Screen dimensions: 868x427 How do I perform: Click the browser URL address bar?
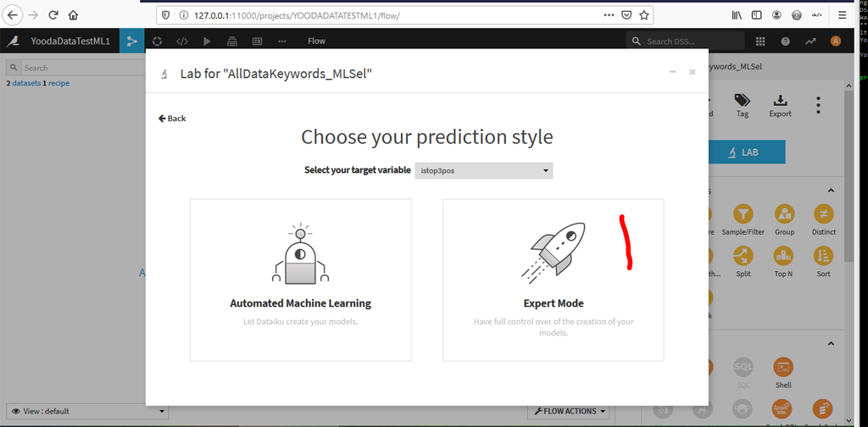click(x=404, y=15)
